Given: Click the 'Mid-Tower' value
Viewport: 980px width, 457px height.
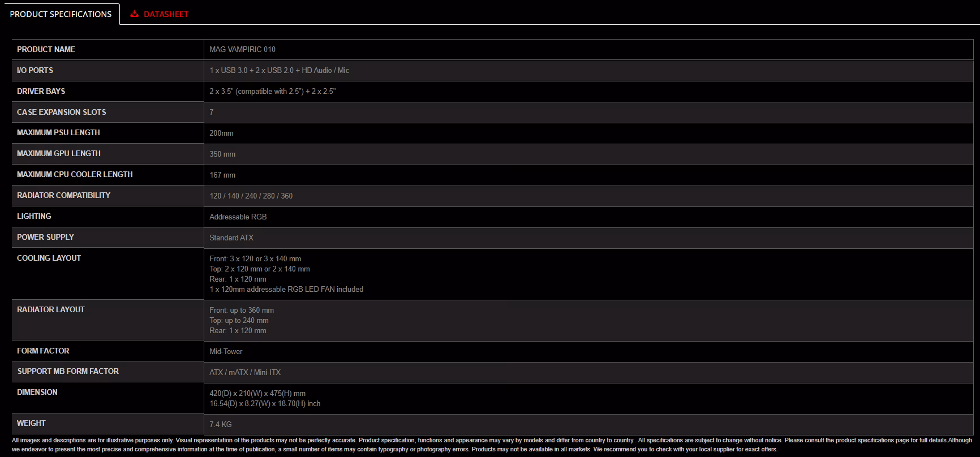Looking at the screenshot, I should point(226,351).
